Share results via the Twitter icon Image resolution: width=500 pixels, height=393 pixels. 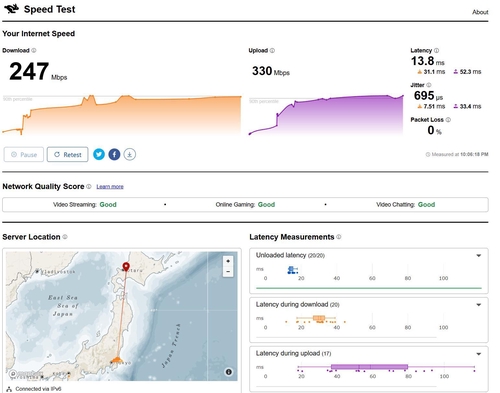point(99,154)
